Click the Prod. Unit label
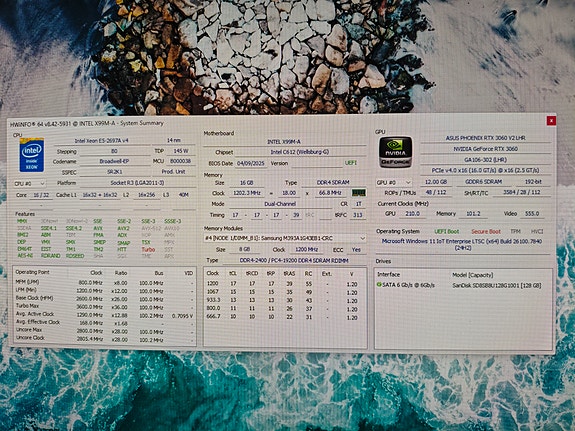This screenshot has width=575, height=431. point(173,171)
